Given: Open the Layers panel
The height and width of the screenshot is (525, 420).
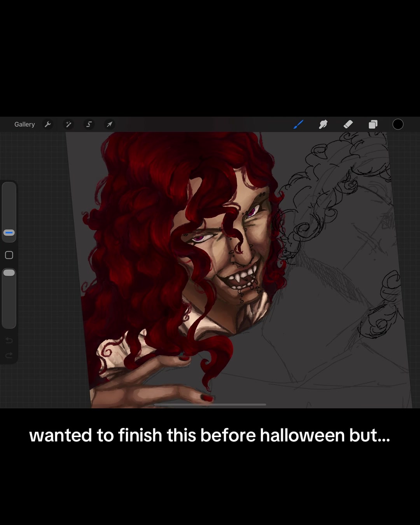Looking at the screenshot, I should (x=373, y=124).
